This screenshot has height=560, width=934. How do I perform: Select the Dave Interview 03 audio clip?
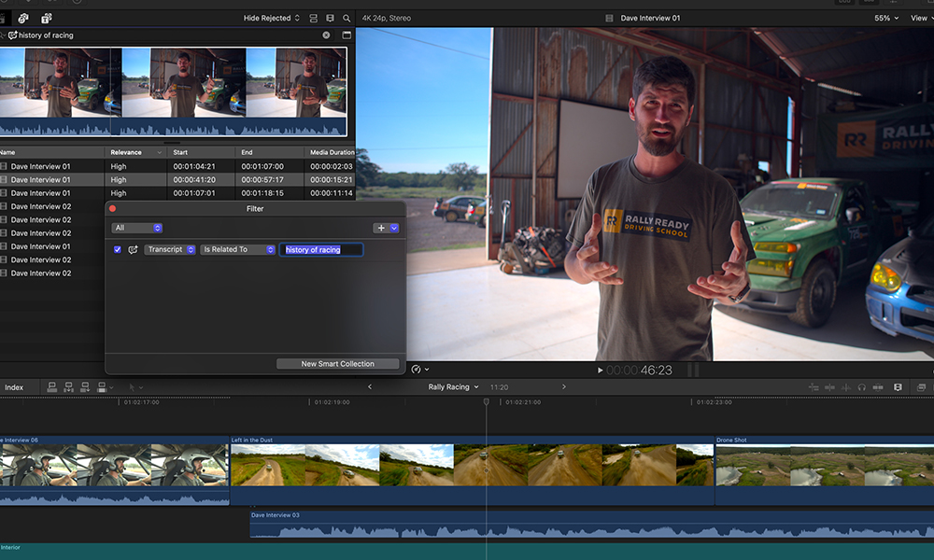click(591, 525)
